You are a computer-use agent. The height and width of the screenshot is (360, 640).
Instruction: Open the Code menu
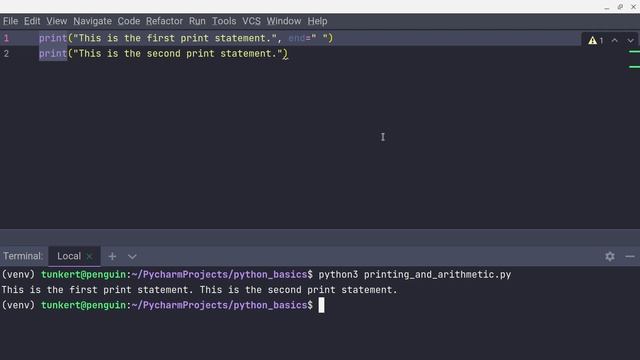coord(129,21)
